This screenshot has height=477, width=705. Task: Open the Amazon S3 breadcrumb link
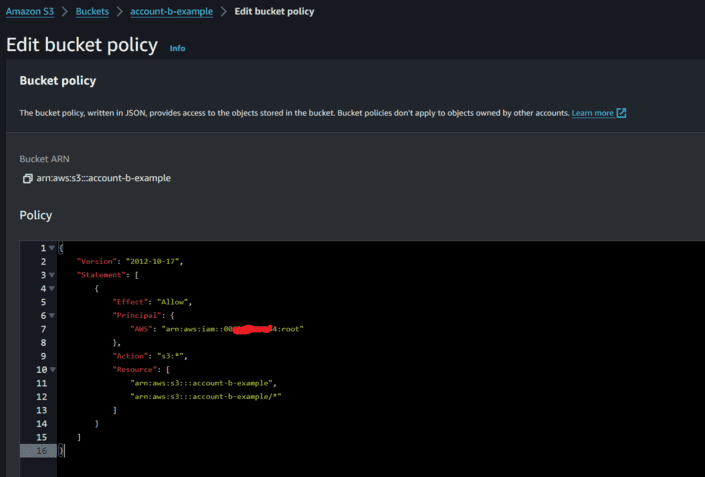[30, 11]
